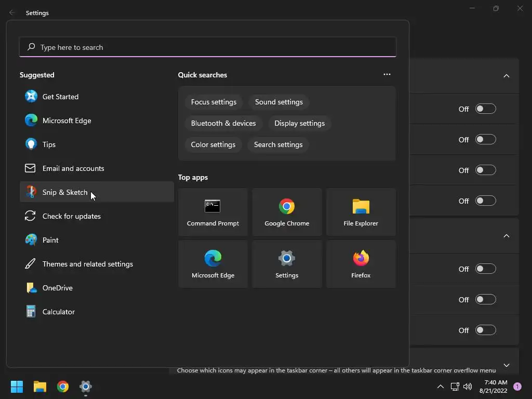Image resolution: width=532 pixels, height=399 pixels.
Task: Open File Explorer tile in Top apps
Action: click(361, 212)
